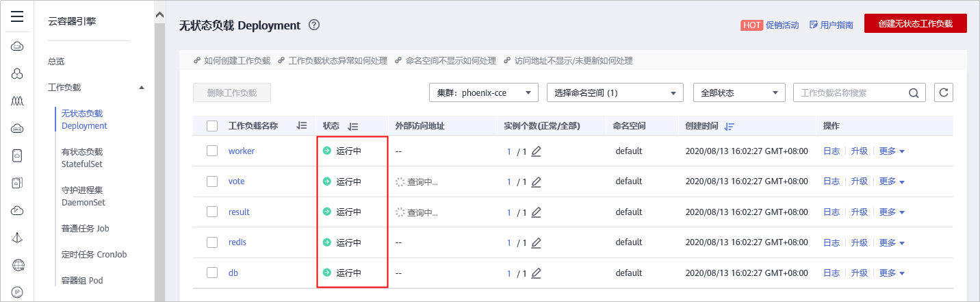Click the refresh list icon
Screen dimensions: 980x302
pos(944,92)
